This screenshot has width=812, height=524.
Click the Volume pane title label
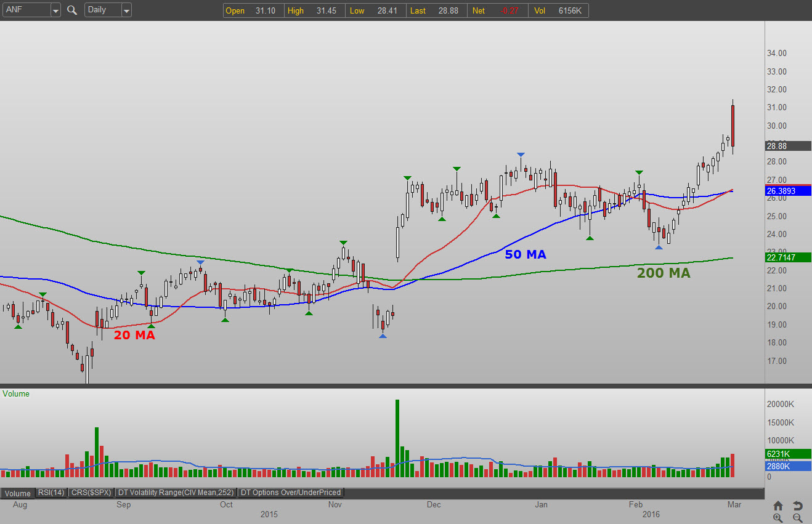coord(16,394)
